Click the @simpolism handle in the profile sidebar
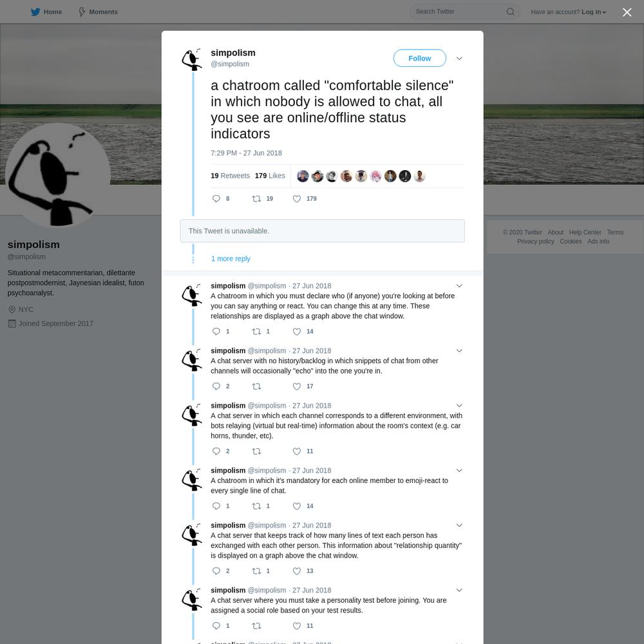 (x=26, y=257)
